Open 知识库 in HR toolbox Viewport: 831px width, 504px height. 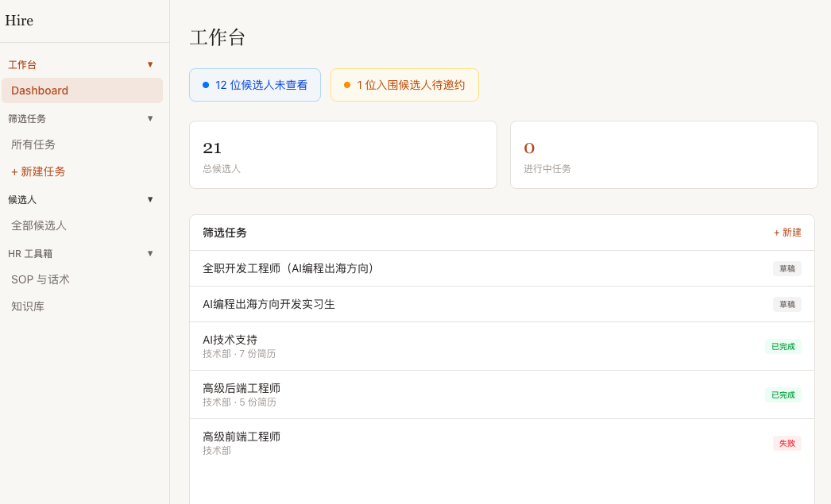click(28, 306)
